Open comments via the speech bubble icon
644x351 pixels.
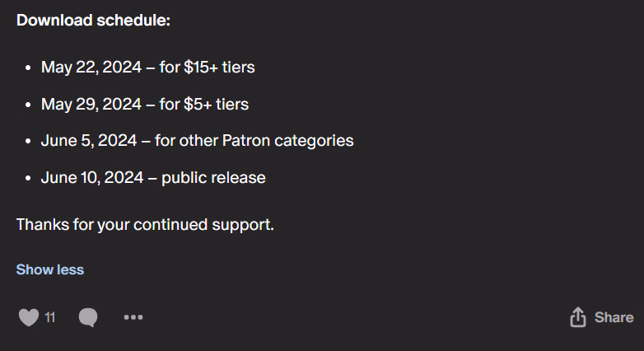point(88,317)
